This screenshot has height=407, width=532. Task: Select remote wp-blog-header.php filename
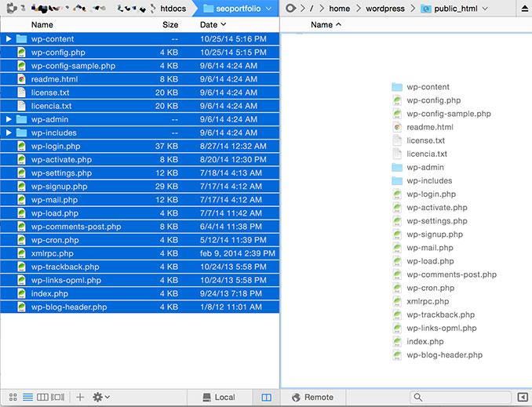(x=444, y=354)
